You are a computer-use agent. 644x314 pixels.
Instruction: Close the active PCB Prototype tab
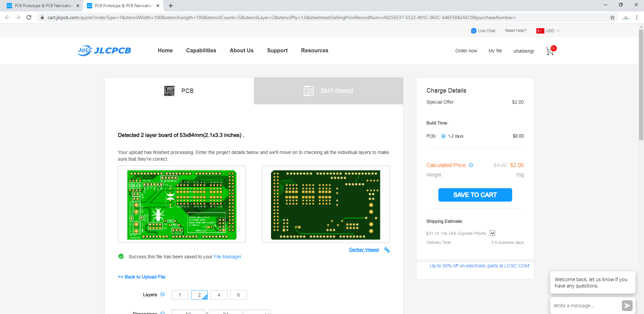point(158,6)
